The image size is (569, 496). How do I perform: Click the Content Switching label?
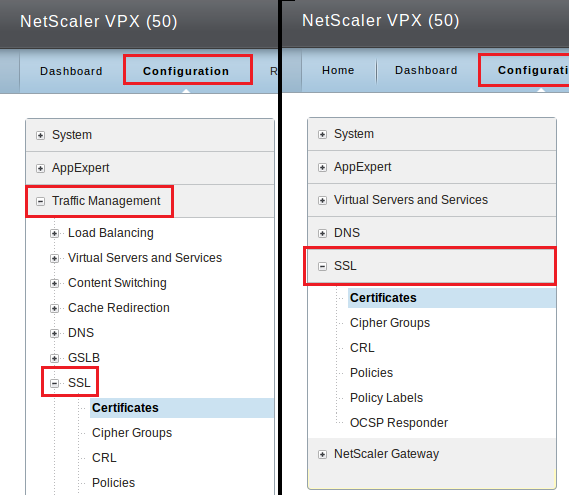pos(117,283)
